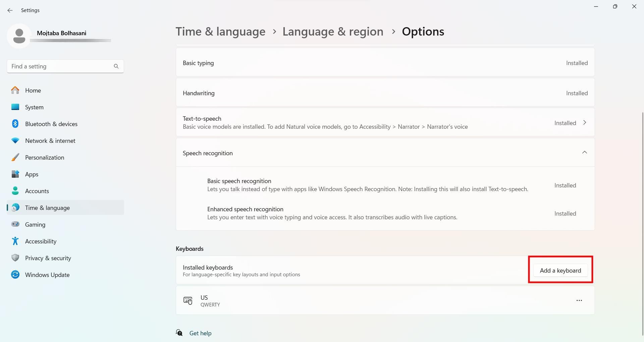Click the Bluetooth & devices icon

pos(15,124)
